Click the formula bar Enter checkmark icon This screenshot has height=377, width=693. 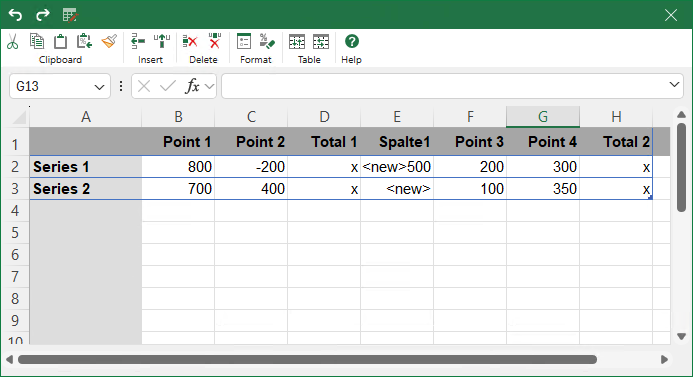pos(168,85)
